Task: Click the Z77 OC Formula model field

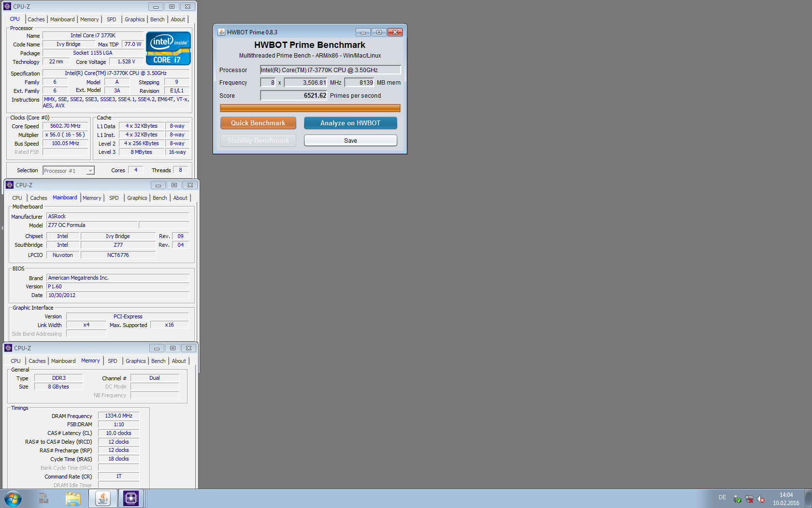Action: [x=92, y=225]
